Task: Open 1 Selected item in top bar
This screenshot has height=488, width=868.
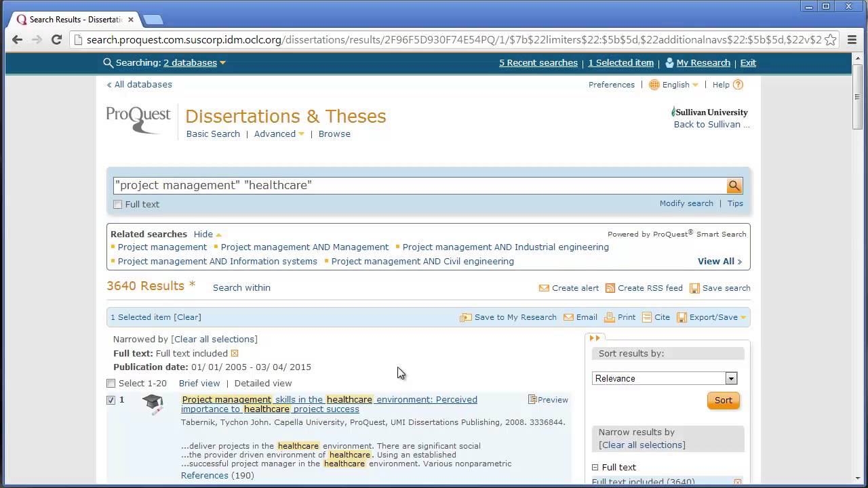Action: pyautogui.click(x=620, y=62)
